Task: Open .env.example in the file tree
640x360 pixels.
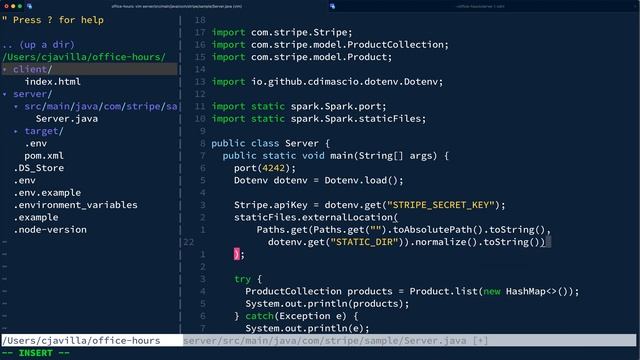Action: [x=47, y=193]
